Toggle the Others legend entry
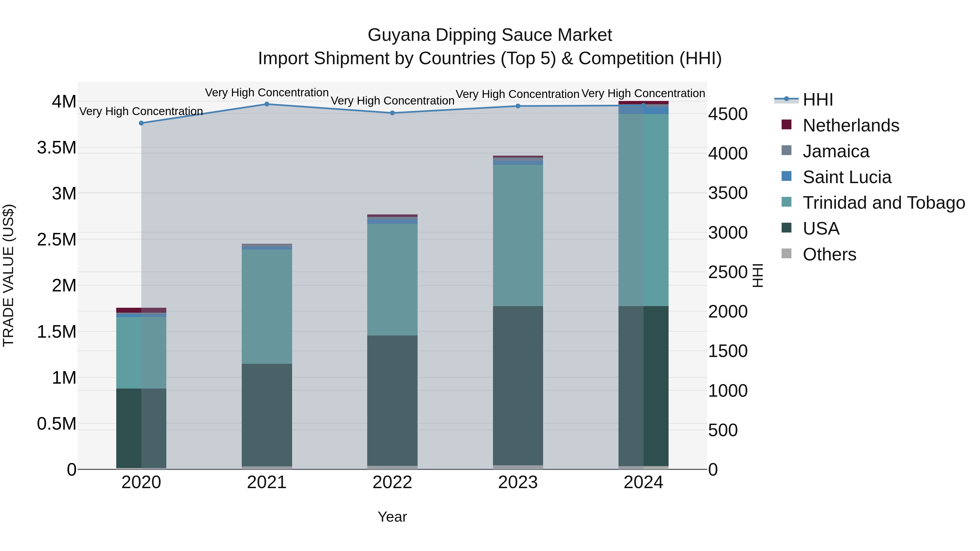980x551 pixels. coord(819,254)
